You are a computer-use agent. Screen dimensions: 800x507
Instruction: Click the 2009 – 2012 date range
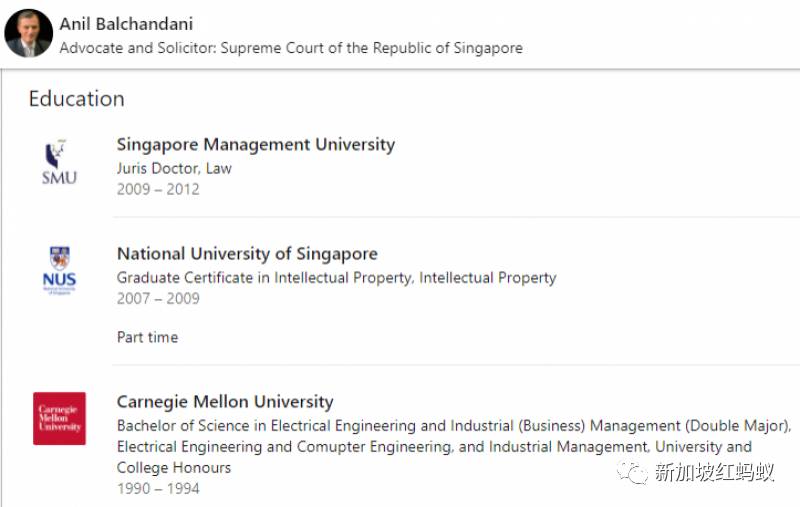pos(158,189)
